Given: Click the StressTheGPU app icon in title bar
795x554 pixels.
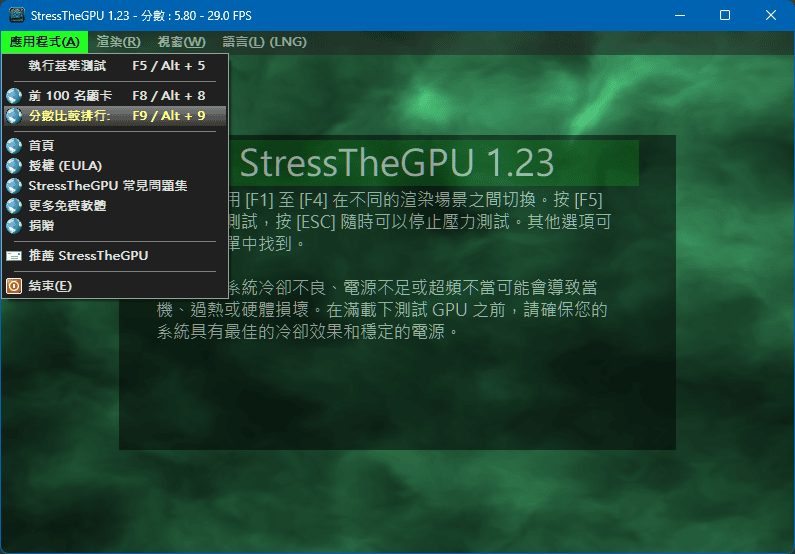Looking at the screenshot, I should 16,15.
